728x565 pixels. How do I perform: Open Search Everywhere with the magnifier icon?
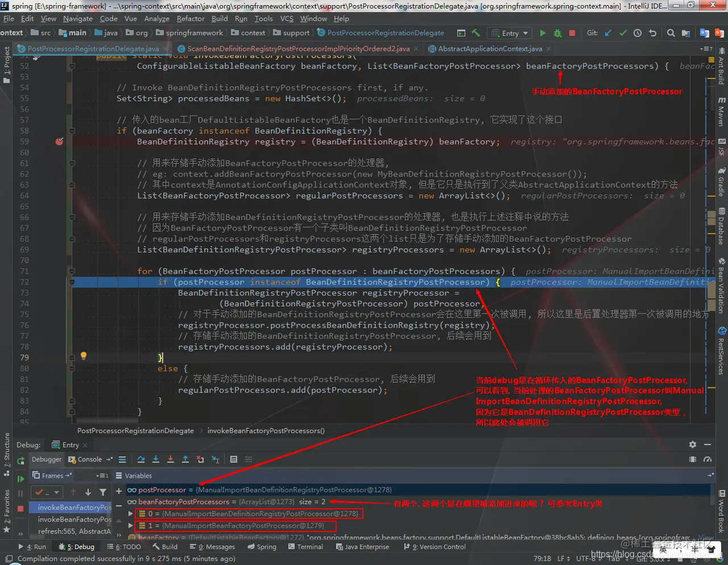point(671,33)
